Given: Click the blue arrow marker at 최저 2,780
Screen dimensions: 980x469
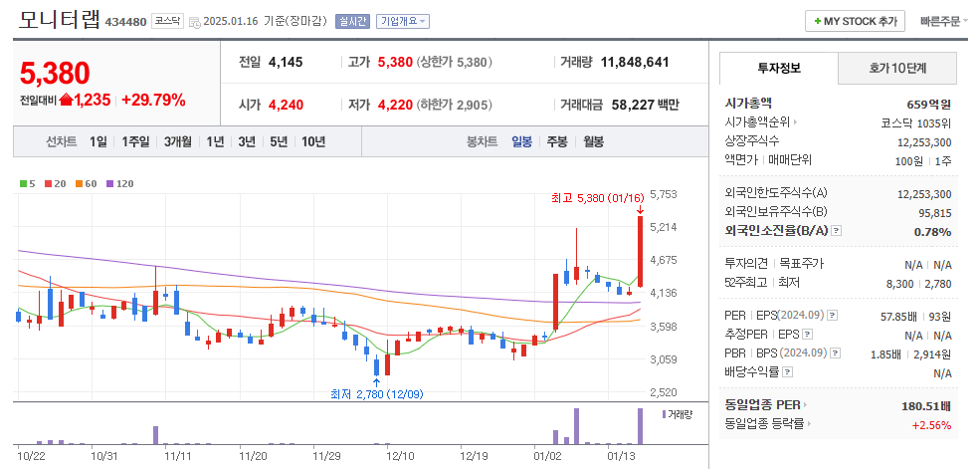Looking at the screenshot, I should click(x=376, y=382).
